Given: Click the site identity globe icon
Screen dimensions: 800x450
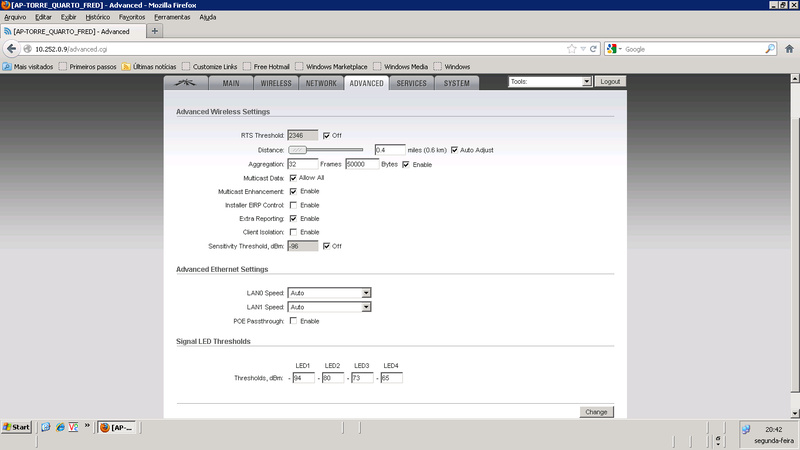Looking at the screenshot, I should pyautogui.click(x=28, y=49).
